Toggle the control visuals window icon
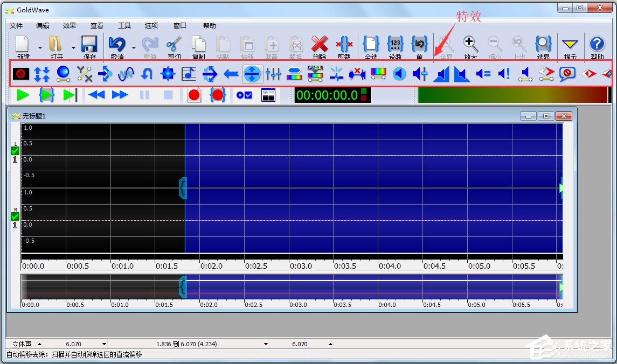The height and width of the screenshot is (364, 617). [x=268, y=95]
